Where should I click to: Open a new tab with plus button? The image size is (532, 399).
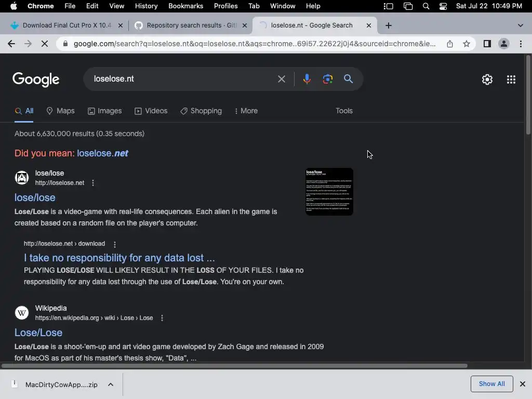click(389, 25)
